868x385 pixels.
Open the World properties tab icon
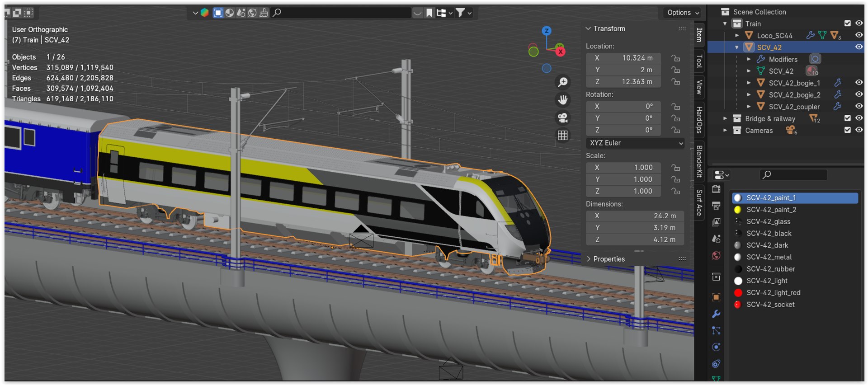(x=716, y=256)
